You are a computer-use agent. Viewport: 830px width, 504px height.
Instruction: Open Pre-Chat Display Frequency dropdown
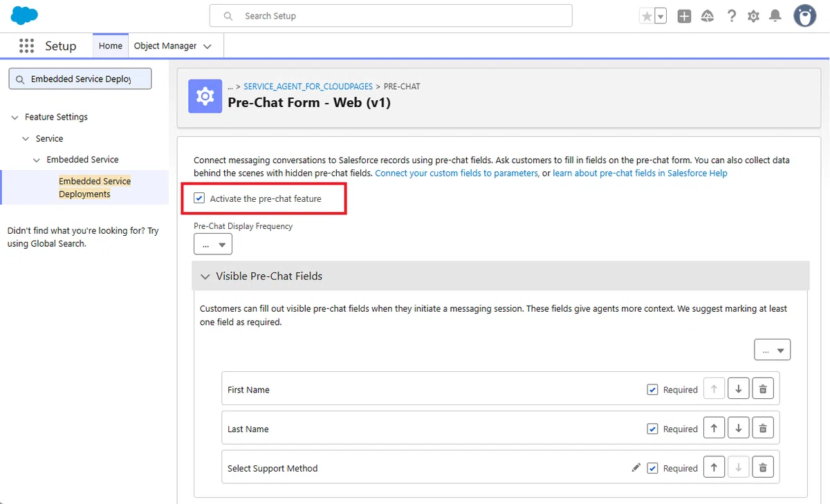coord(213,245)
